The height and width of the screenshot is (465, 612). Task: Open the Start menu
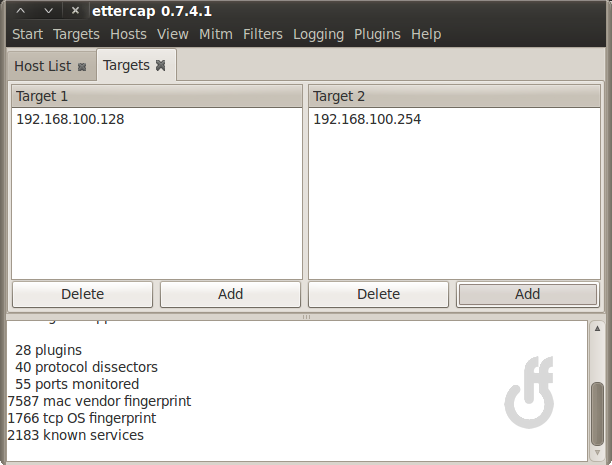point(27,34)
